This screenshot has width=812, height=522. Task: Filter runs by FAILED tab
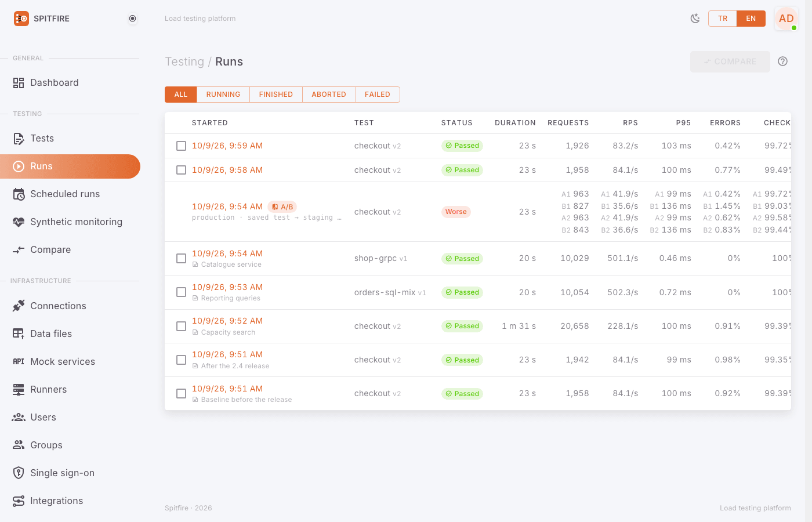[x=378, y=95]
